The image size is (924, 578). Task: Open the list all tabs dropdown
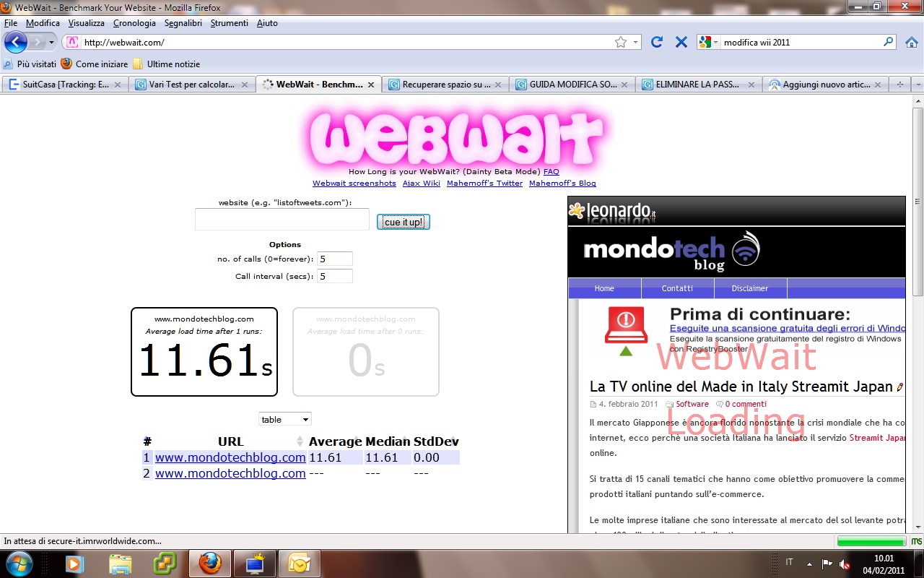tap(918, 85)
